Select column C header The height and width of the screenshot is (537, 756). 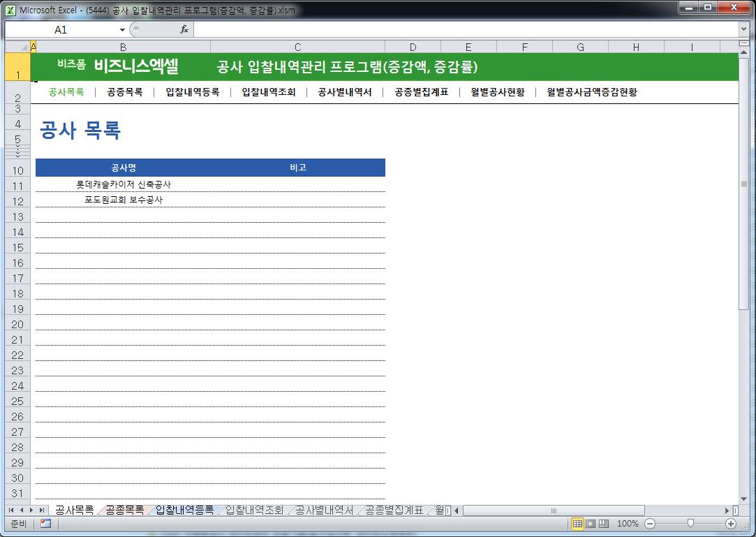point(298,47)
